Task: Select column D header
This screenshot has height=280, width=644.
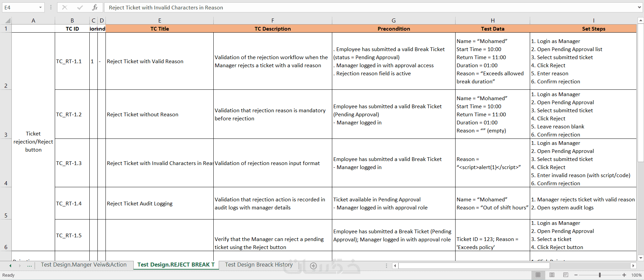Action: [x=102, y=21]
